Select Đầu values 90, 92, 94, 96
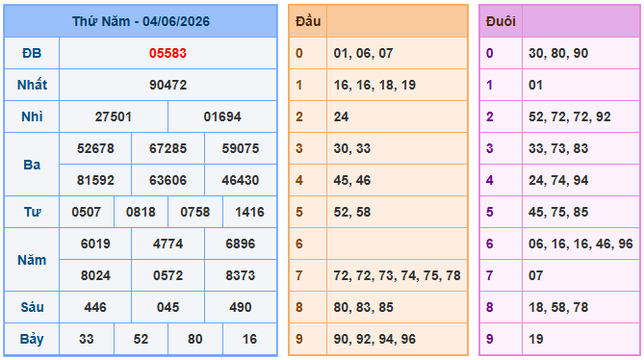 tap(374, 339)
